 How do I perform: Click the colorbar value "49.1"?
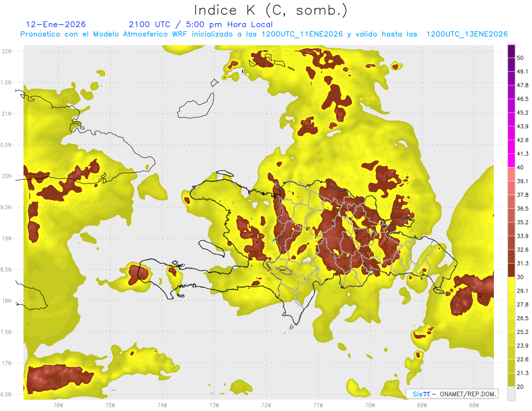point(523,71)
